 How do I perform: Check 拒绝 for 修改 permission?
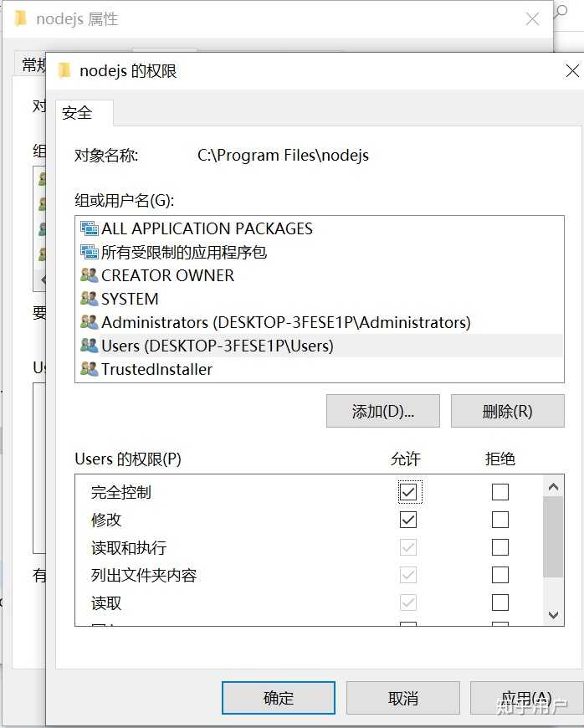coord(499,520)
